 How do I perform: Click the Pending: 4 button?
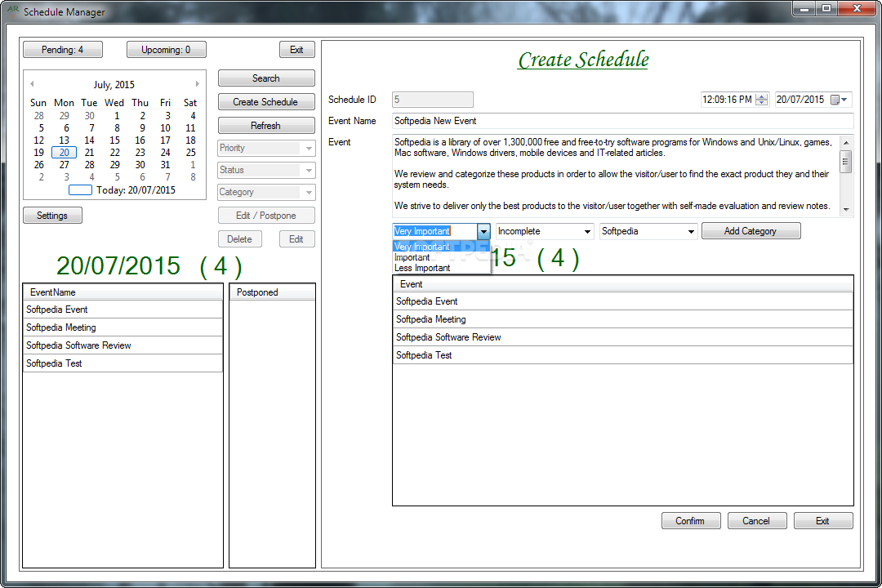(62, 50)
